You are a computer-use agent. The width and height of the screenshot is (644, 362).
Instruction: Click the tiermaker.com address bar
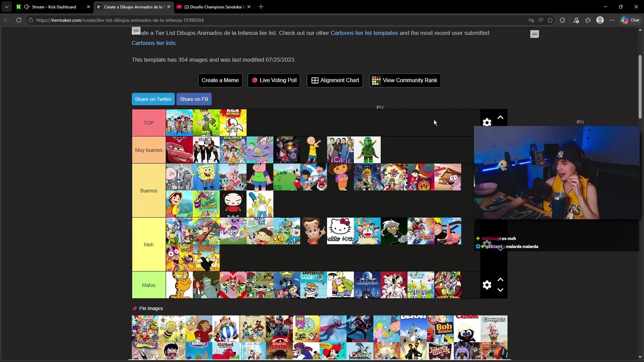[x=277, y=20]
